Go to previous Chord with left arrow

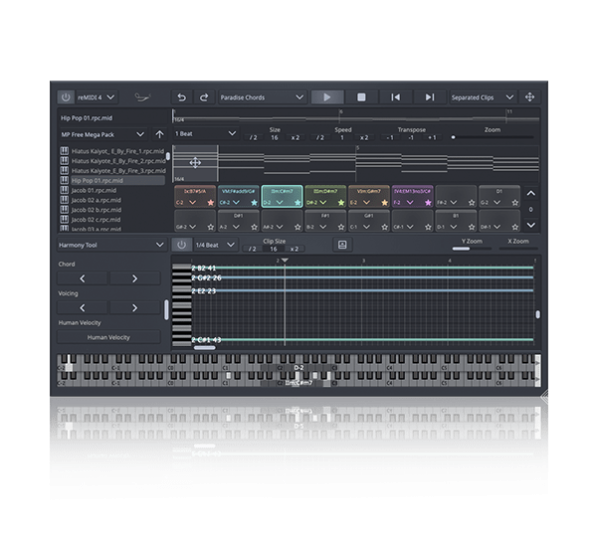[82, 279]
